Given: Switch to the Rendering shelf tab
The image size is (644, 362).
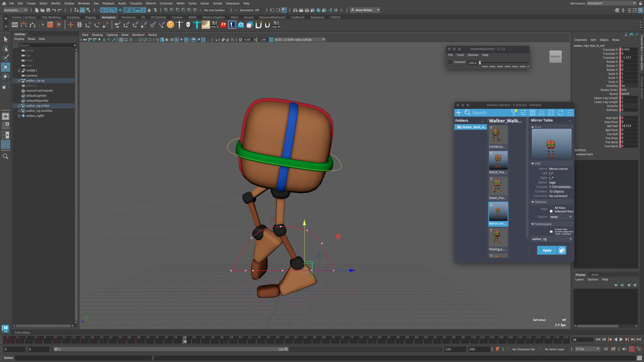Looking at the screenshot, I should tap(128, 17).
